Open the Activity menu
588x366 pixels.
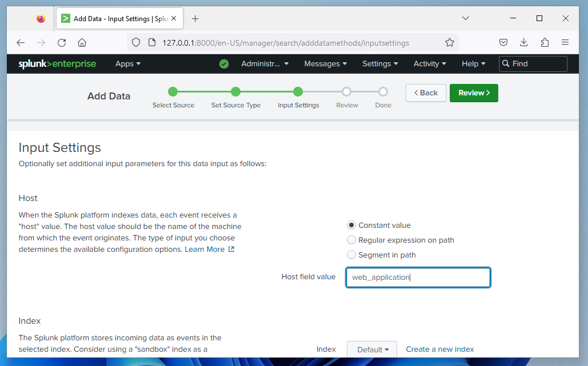coord(430,64)
